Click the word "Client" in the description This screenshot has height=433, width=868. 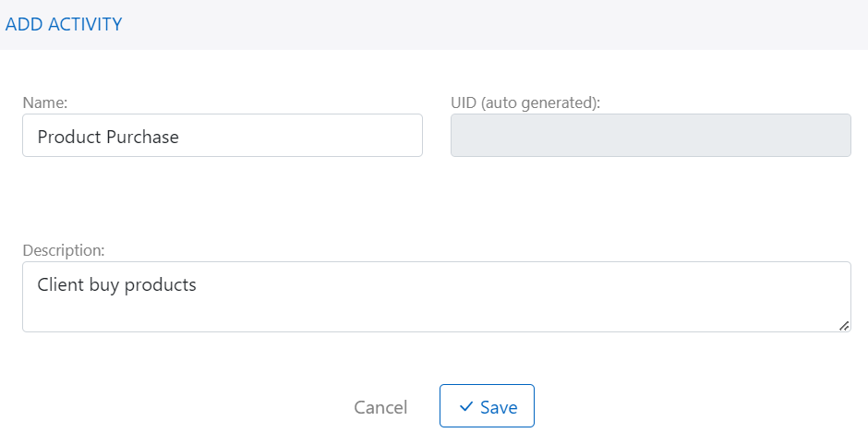pos(61,284)
